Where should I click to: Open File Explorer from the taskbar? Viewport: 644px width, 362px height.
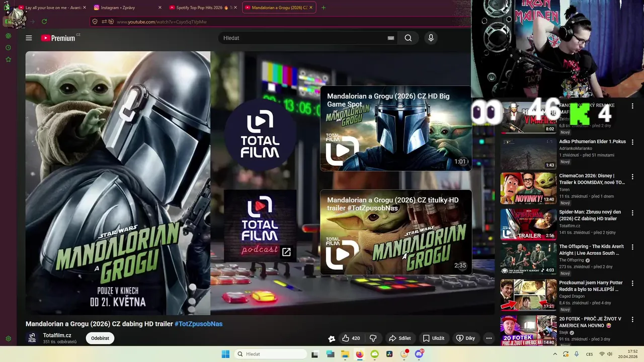(345, 354)
